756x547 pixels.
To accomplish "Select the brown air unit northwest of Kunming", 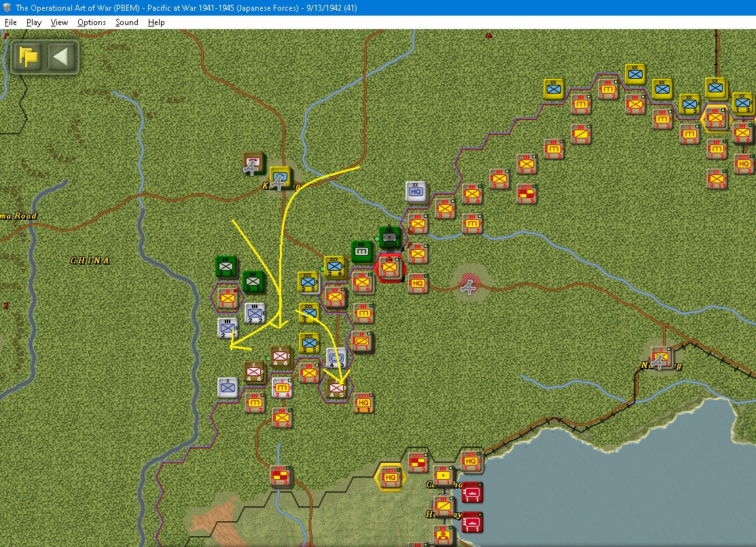I will (x=253, y=164).
